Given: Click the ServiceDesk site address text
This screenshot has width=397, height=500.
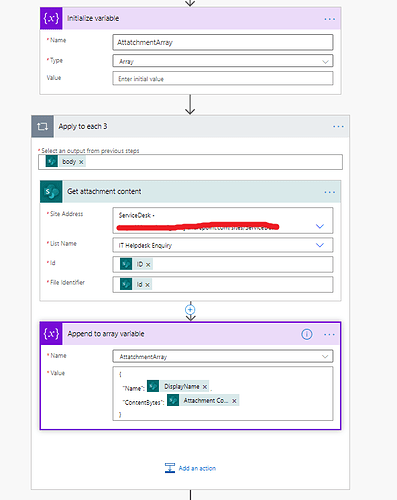Looking at the screenshot, I should 136,215.
